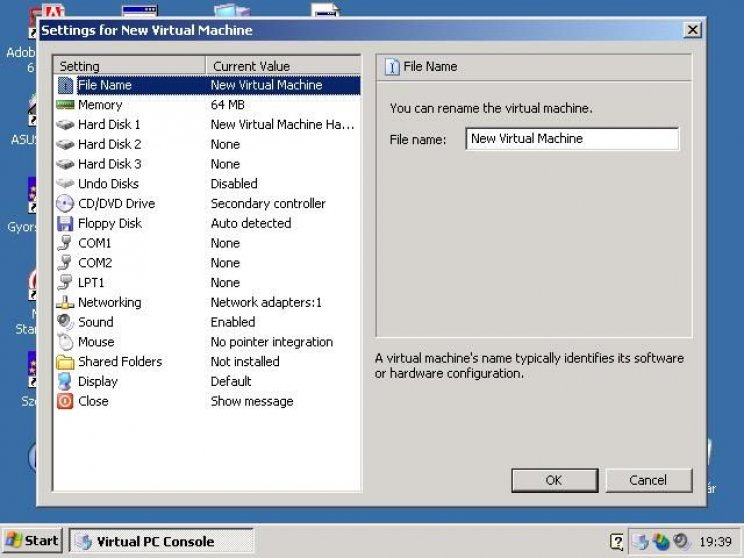Screen dimensions: 744x558
Task: Select the Hard Disk 2 setting
Action: click(207, 144)
